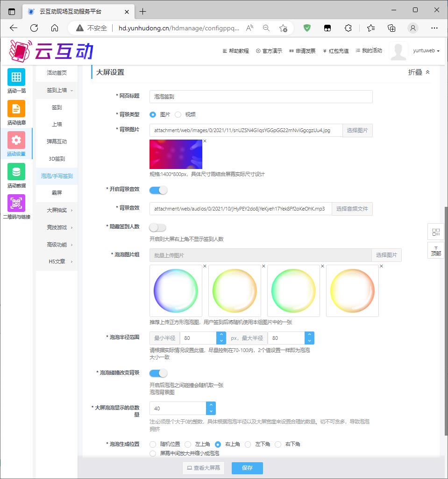This screenshot has height=479, width=448.
Task: Open the 活动信息 document icon
Action: click(16, 109)
